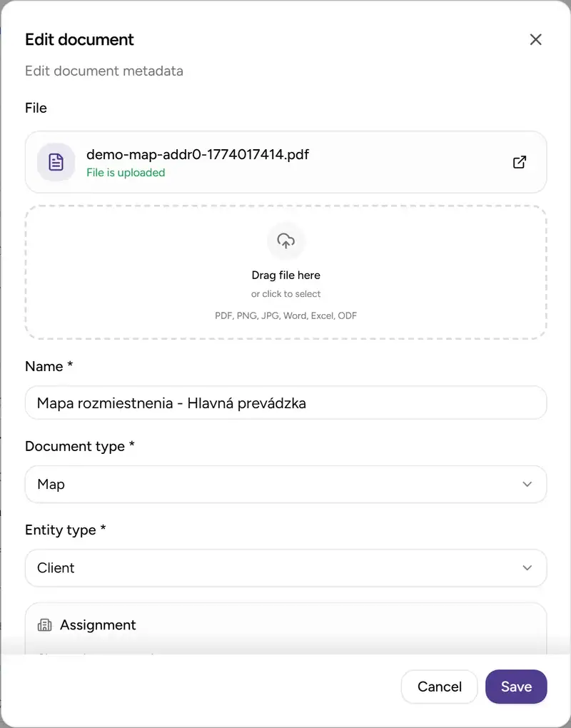
Task: Click the building icon next to Assignment
Action: click(x=44, y=625)
